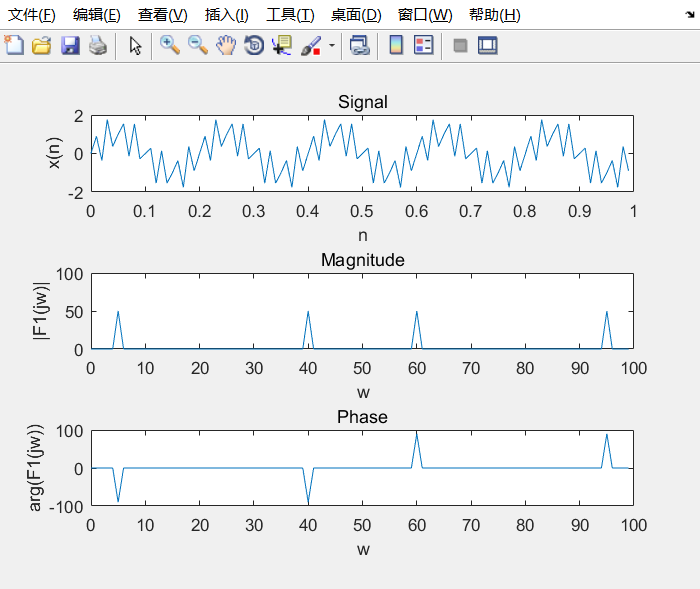Image resolution: width=700 pixels, height=589 pixels.
Task: Click the Phase plot title
Action: 362,417
